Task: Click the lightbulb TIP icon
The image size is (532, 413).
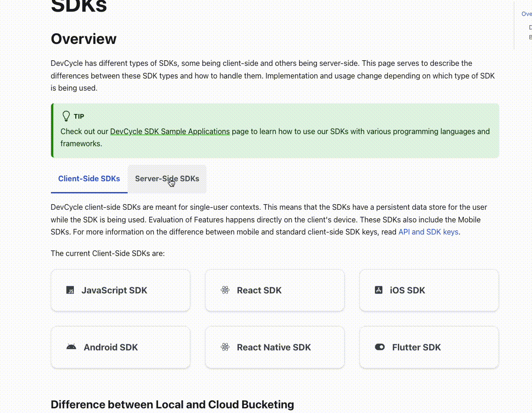Action: [66, 116]
